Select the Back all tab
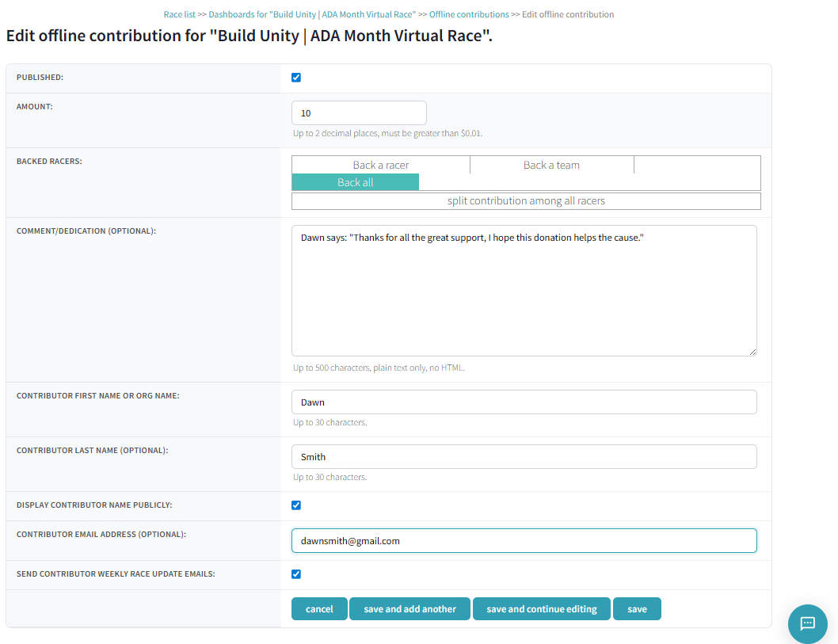The image size is (838, 644). pos(355,181)
